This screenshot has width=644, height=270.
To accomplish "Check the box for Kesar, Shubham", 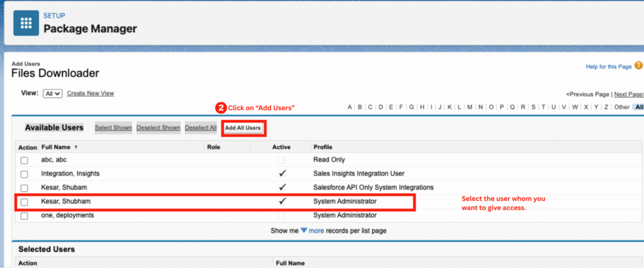I will (25, 202).
